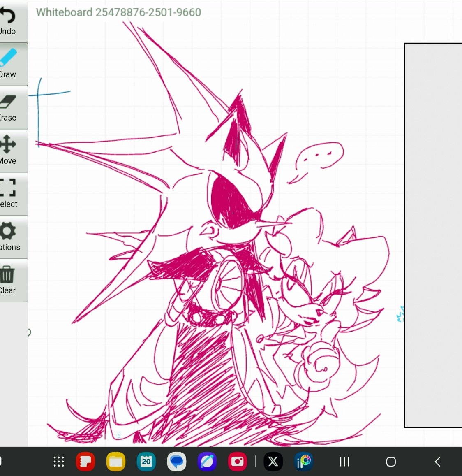Open the Options gear menu
The image size is (462, 476).
pos(13,237)
